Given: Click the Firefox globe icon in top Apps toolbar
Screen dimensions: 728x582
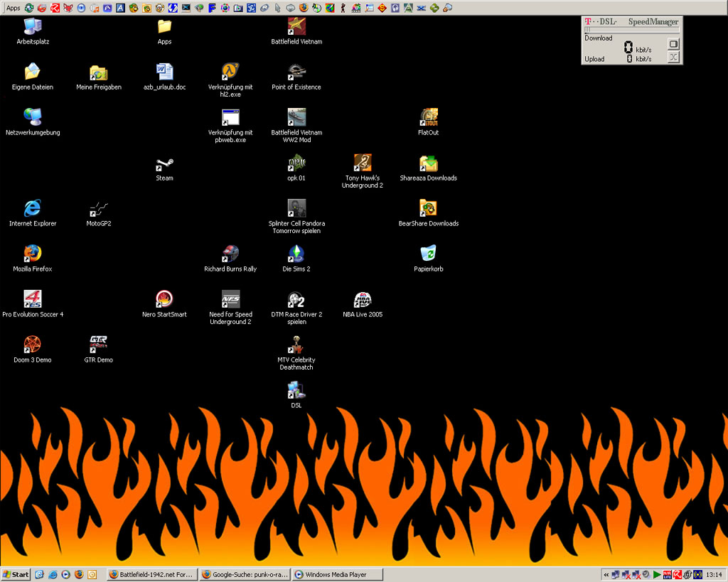Looking at the screenshot, I should pos(304,8).
